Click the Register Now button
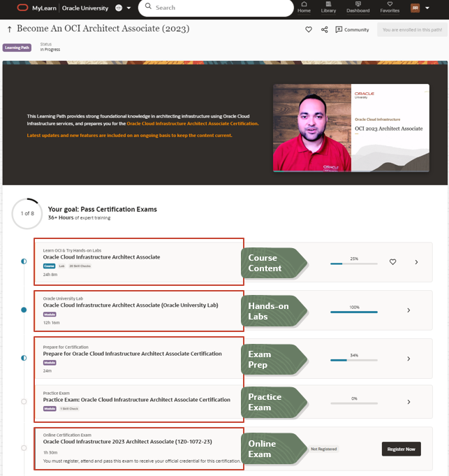 401,449
